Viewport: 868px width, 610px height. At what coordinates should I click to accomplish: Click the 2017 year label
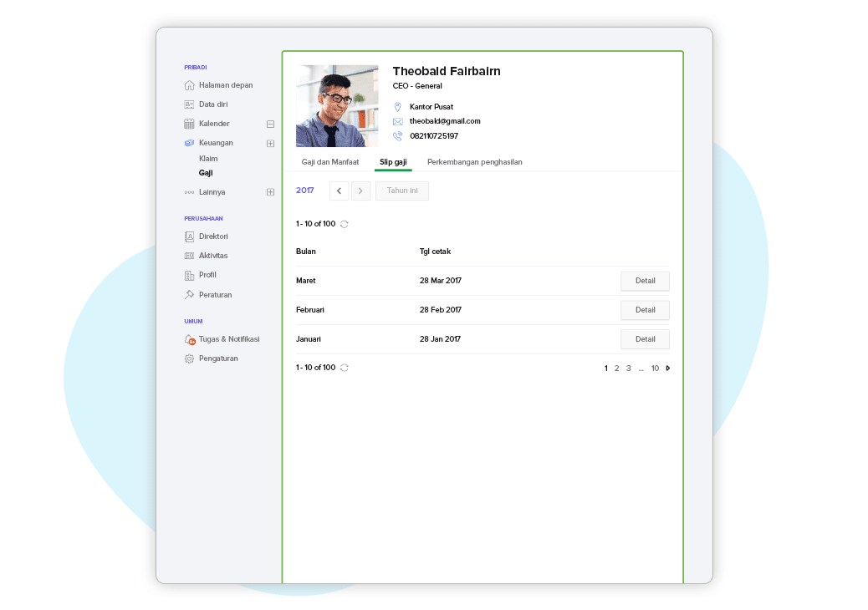pyautogui.click(x=305, y=191)
